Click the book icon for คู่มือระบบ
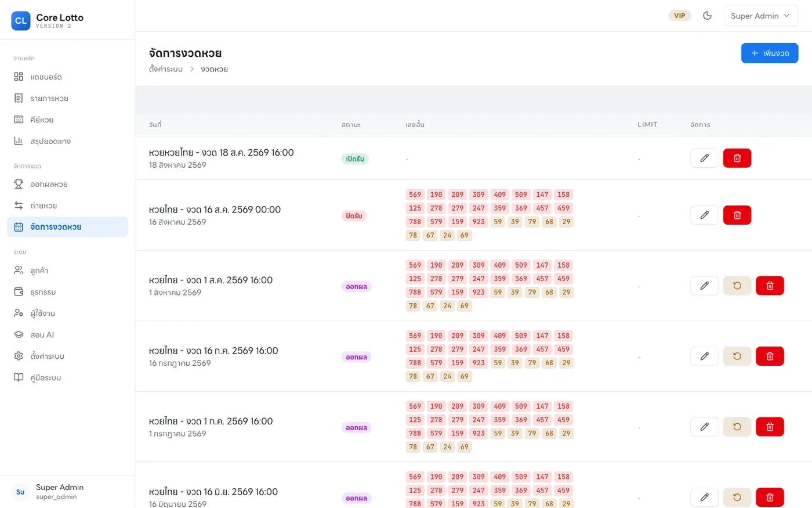Screen dimensions: 812x508 pos(19,377)
